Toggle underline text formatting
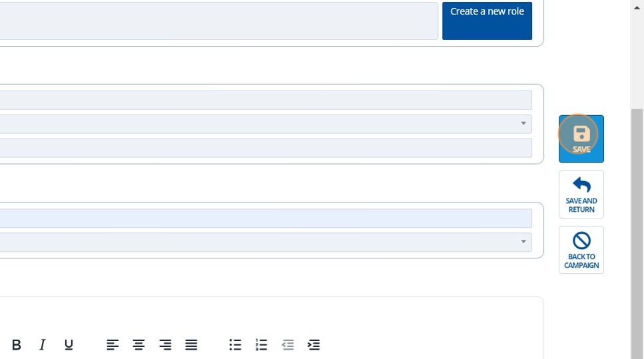This screenshot has height=359, width=644. [69, 344]
